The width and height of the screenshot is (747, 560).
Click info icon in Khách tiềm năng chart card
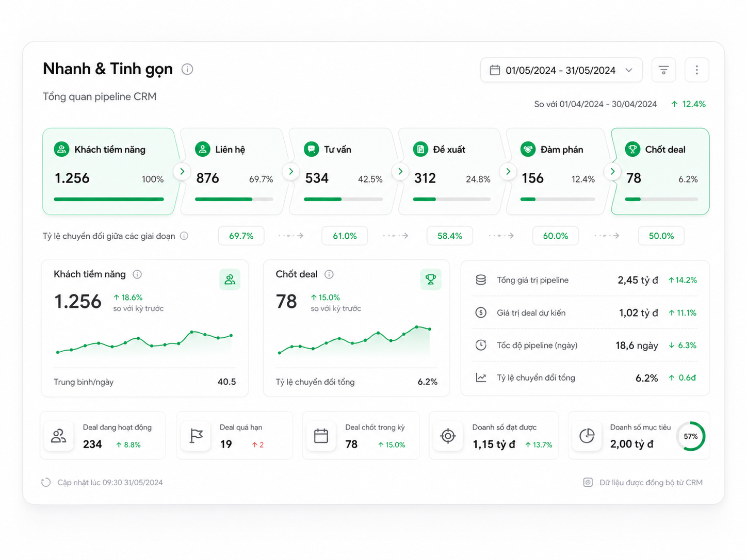[137, 274]
